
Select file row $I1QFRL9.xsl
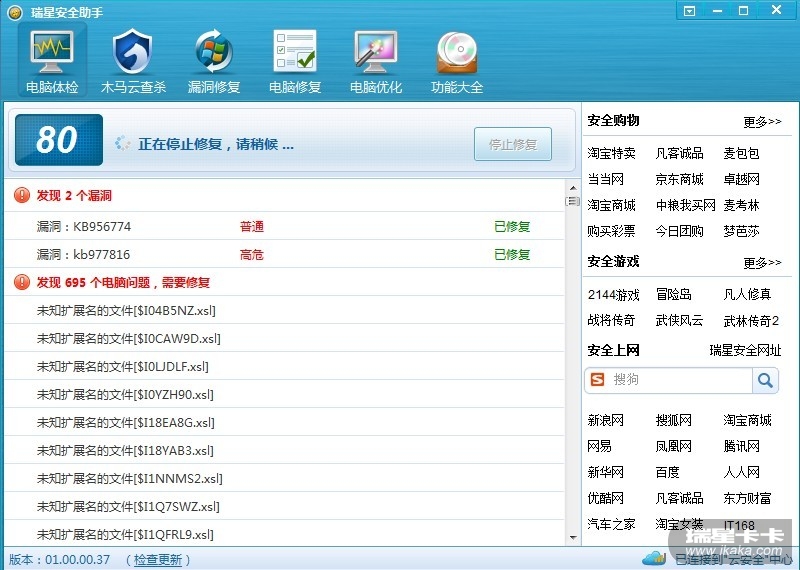284,534
